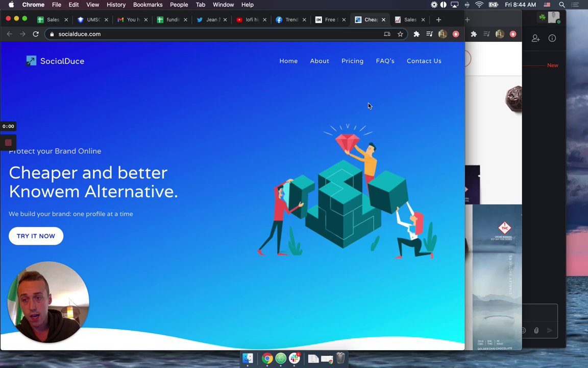
Task: Stop the screen recording
Action: click(8, 142)
